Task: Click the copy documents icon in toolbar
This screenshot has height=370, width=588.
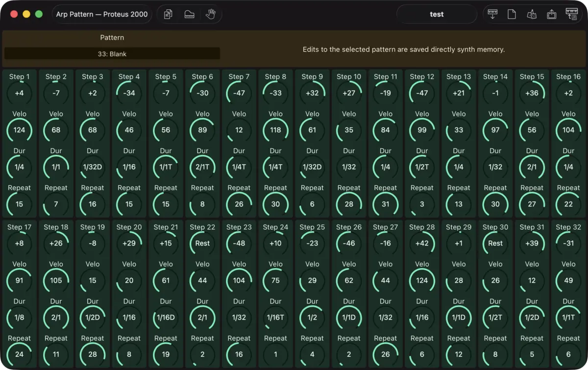Action: click(168, 14)
